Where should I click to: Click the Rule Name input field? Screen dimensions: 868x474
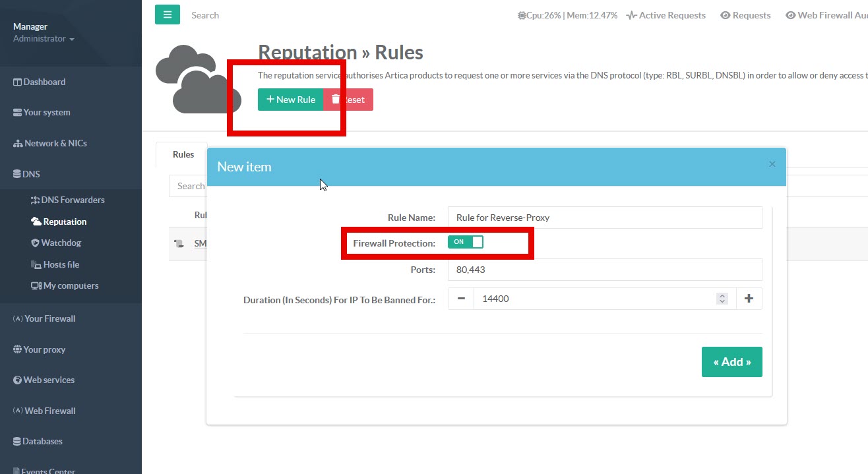pos(604,218)
